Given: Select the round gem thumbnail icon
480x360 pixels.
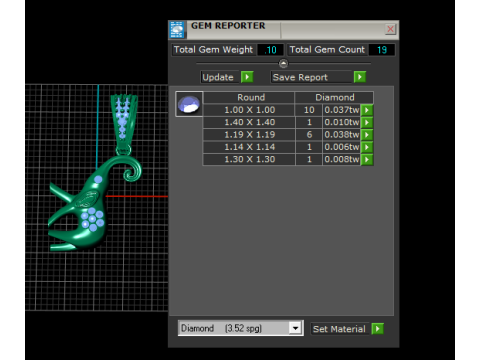Looking at the screenshot, I should [x=189, y=104].
